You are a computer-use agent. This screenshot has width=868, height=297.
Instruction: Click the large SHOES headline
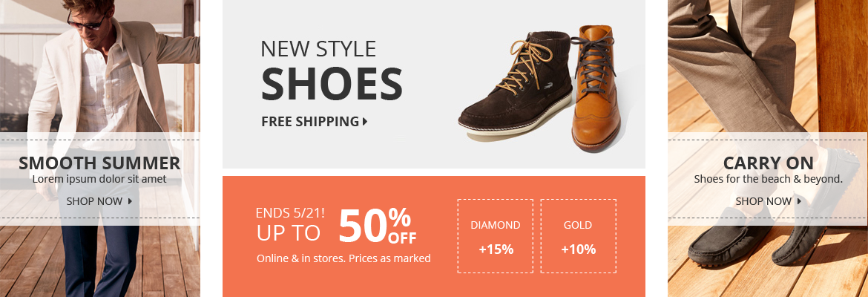click(x=332, y=84)
